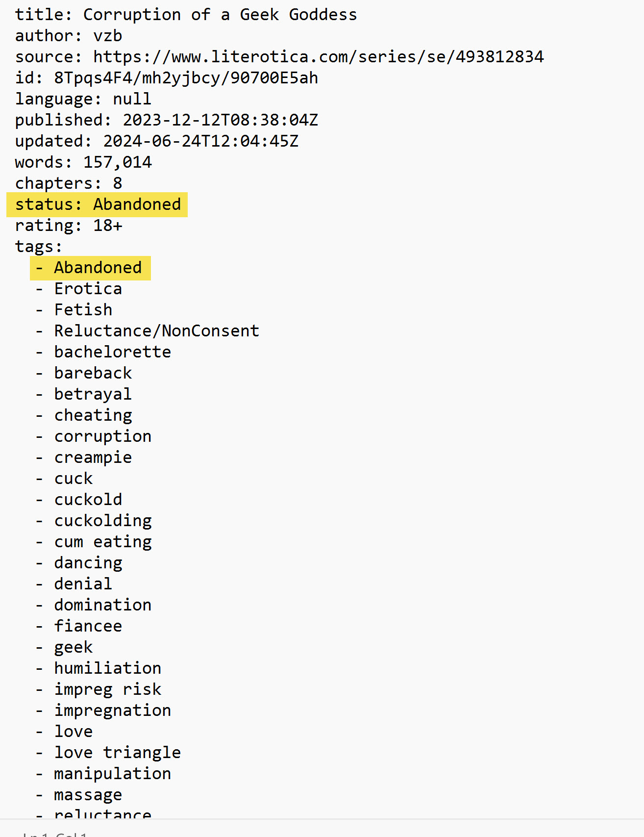Click the 'fiancee' tag entry
The width and height of the screenshot is (644, 837).
(x=88, y=626)
